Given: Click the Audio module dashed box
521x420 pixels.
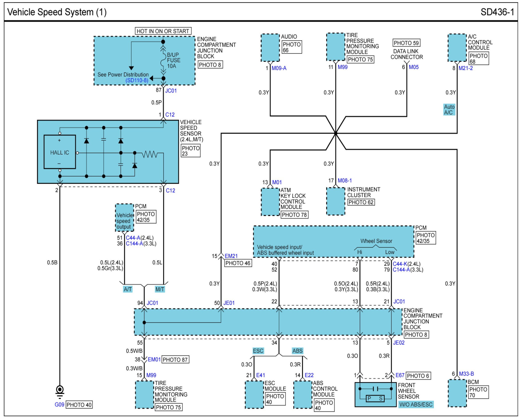Looking at the screenshot, I should (270, 48).
